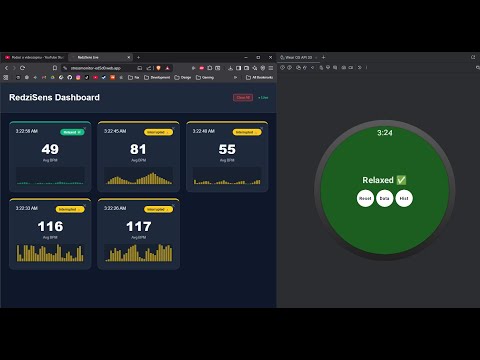The width and height of the screenshot is (480, 360).
Task: Click the Brave Shields lion icon
Action: tap(159, 68)
